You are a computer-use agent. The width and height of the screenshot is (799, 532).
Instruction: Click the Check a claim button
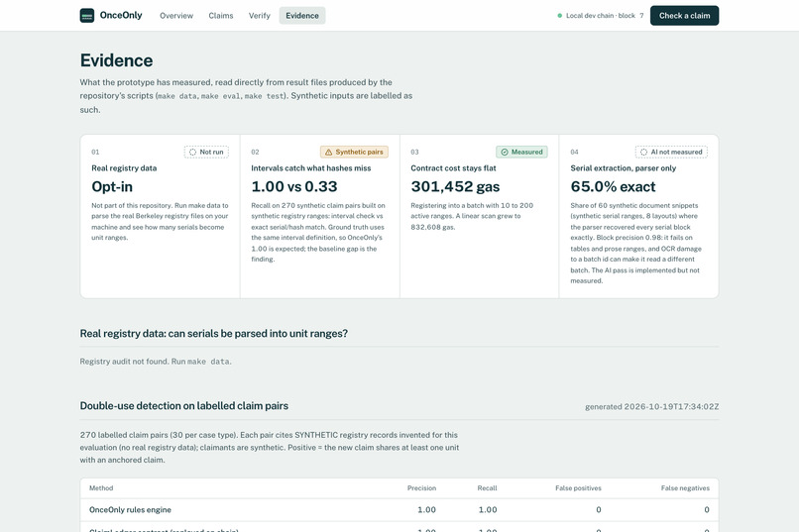(x=684, y=16)
